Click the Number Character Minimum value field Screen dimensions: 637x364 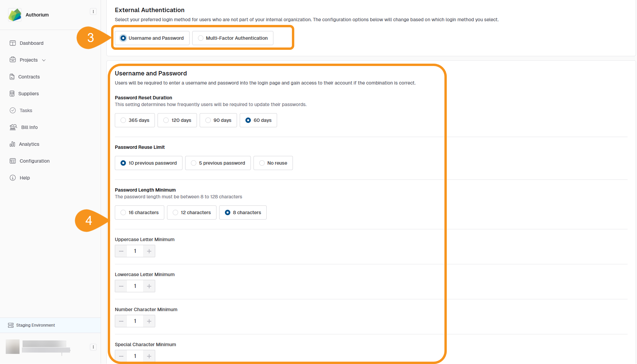(135, 321)
